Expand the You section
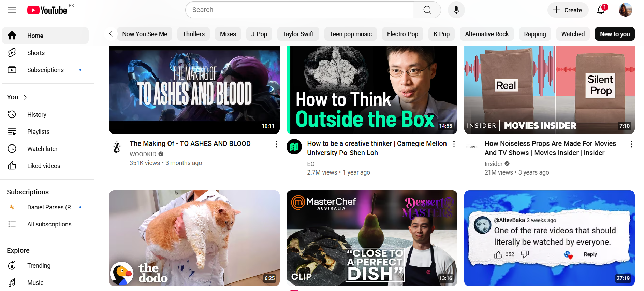The width and height of the screenshot is (644, 291). click(x=17, y=97)
